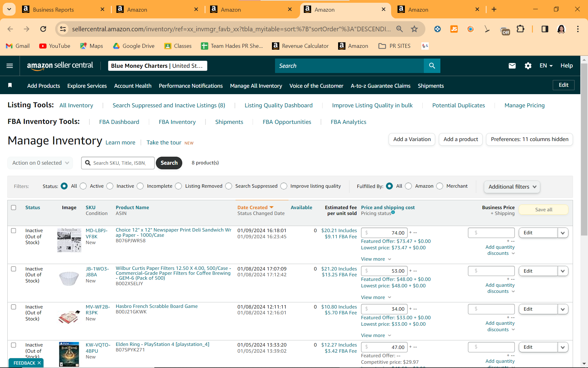
Task: Select the Inactive status radio button
Action: point(110,186)
